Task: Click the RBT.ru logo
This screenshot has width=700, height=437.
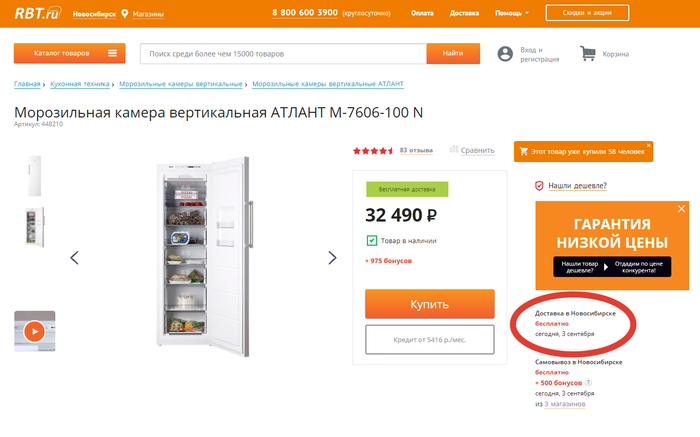Action: tap(36, 13)
